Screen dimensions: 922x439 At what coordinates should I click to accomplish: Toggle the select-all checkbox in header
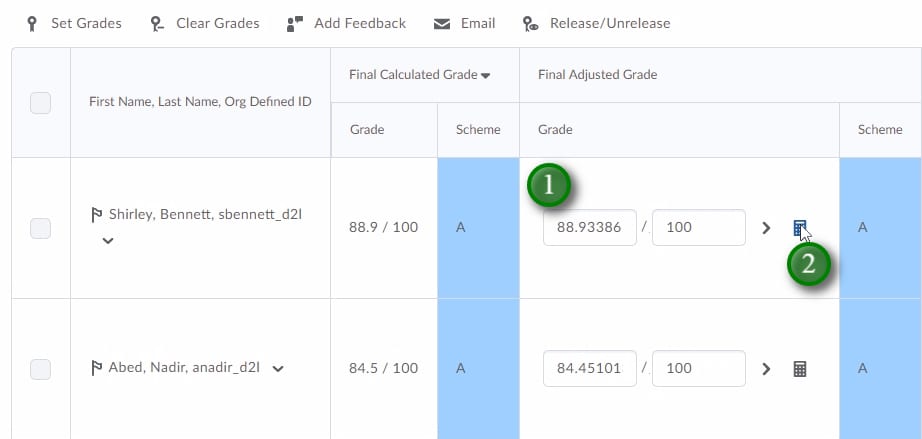point(41,102)
